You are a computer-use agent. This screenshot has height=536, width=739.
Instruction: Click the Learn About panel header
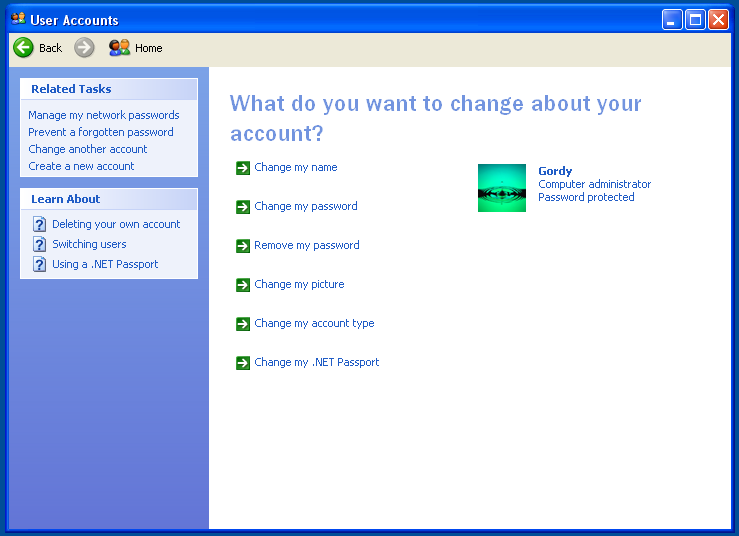pyautogui.click(x=109, y=199)
